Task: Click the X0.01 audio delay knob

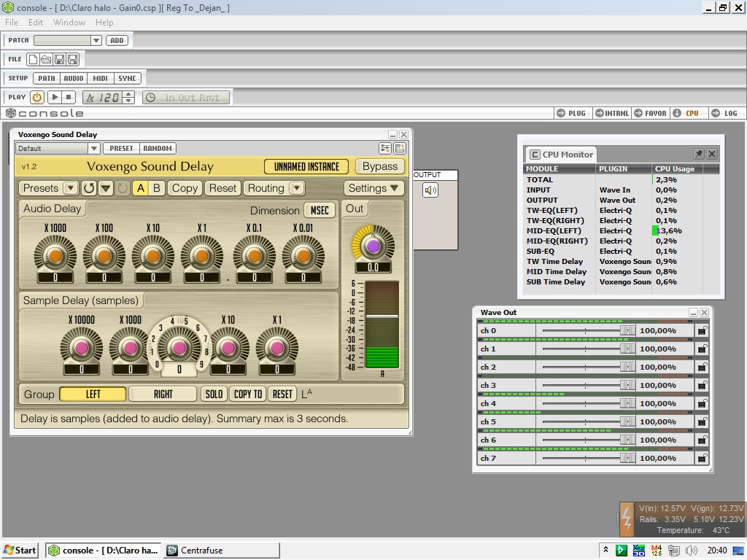Action: pyautogui.click(x=303, y=256)
